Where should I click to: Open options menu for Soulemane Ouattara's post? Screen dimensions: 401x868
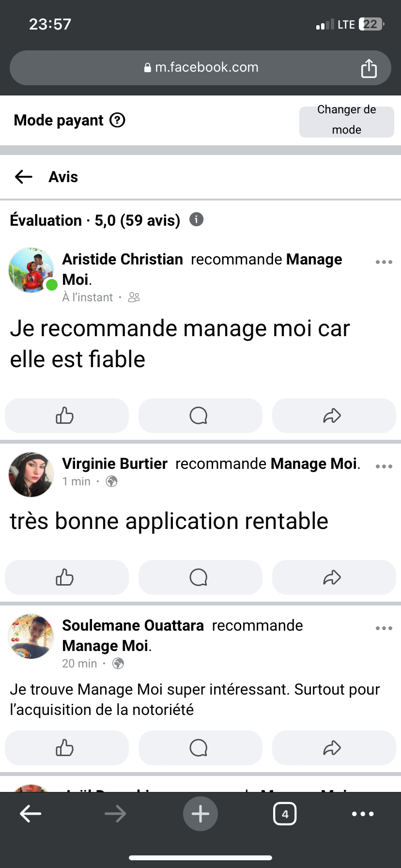384,628
